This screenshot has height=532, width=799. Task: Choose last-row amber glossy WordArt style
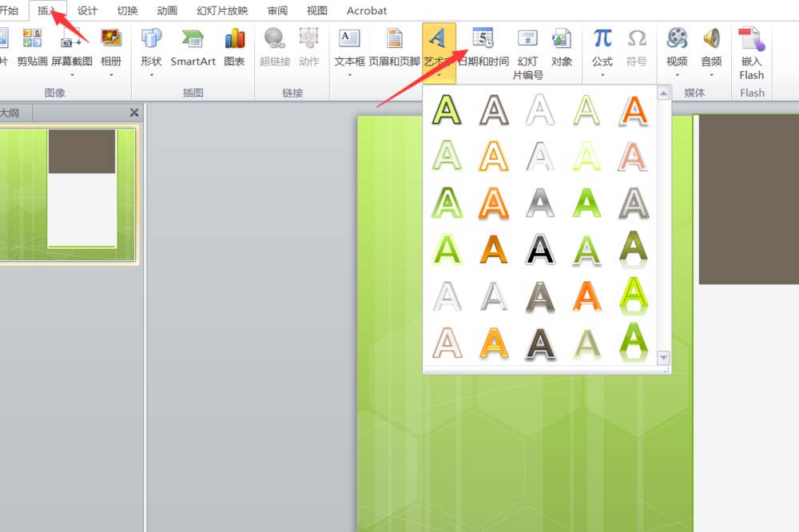pos(493,343)
